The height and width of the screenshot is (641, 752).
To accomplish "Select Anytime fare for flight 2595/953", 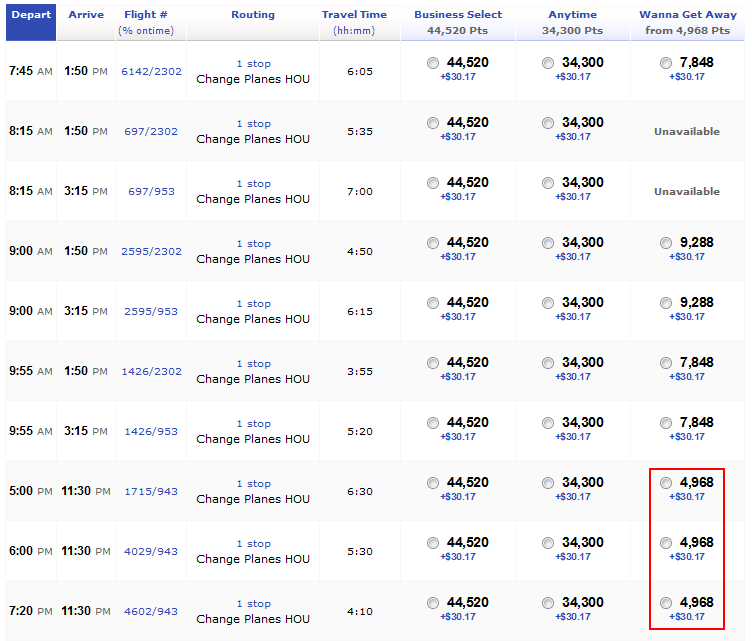I will coord(548,303).
